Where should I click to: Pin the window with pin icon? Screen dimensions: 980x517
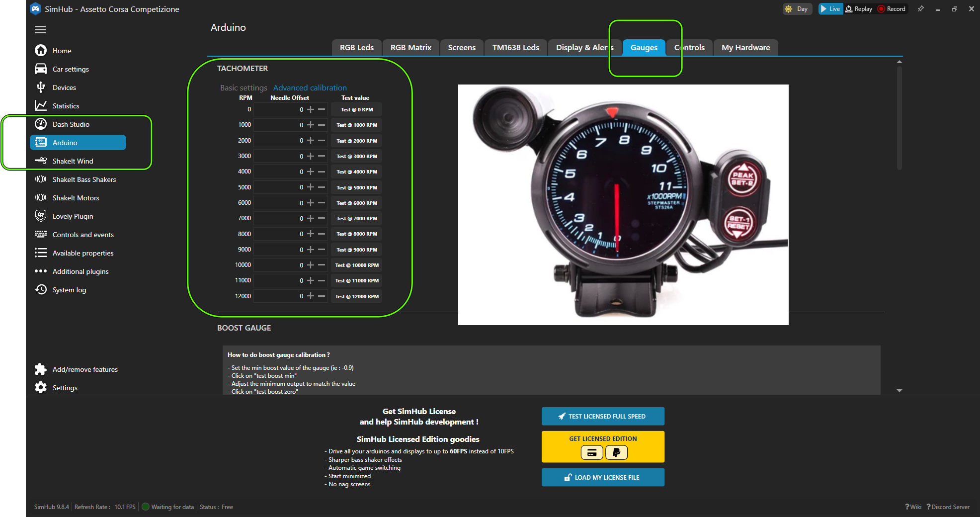(x=921, y=9)
